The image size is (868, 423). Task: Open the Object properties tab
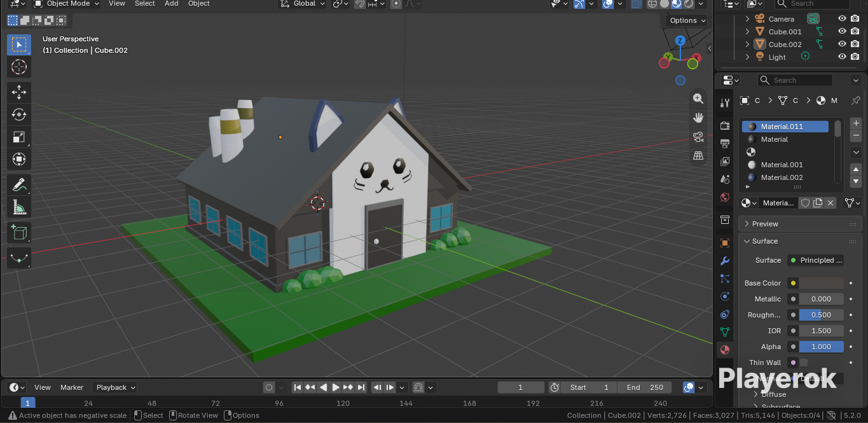[x=724, y=243]
